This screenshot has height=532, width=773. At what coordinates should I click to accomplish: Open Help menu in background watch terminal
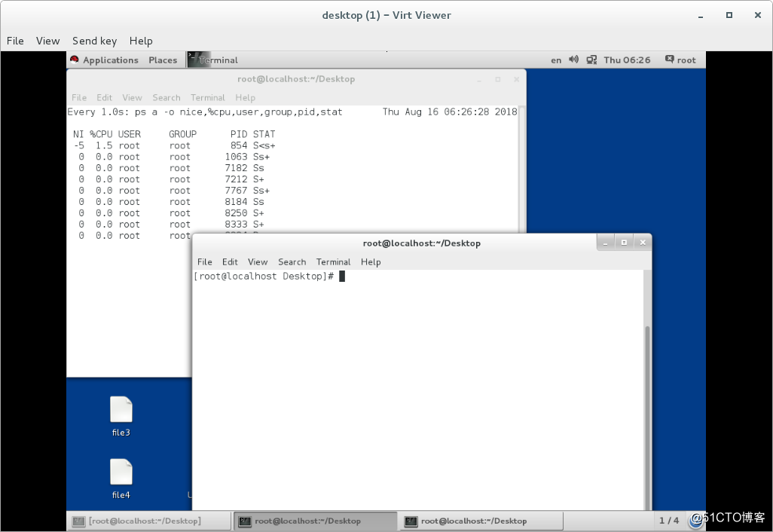coord(245,98)
